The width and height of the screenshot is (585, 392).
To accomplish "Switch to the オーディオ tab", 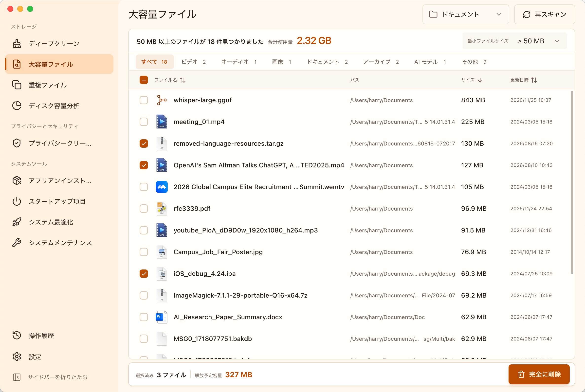I will 239,62.
